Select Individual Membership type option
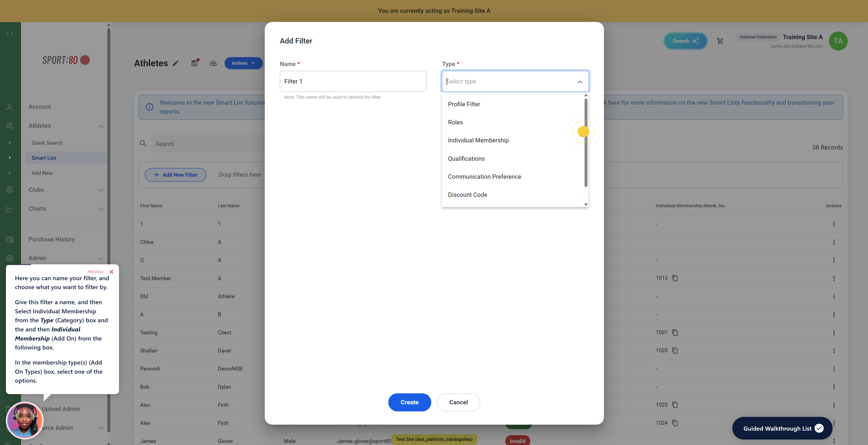 (478, 140)
